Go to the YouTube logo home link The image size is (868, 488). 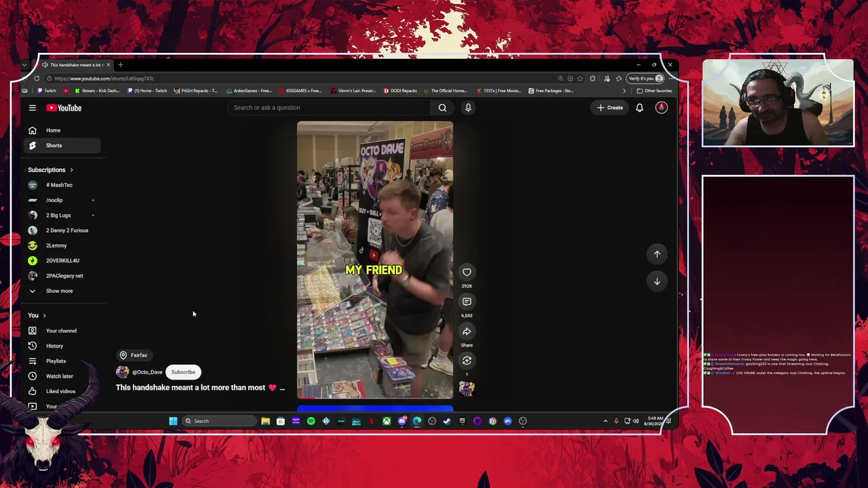tap(64, 108)
